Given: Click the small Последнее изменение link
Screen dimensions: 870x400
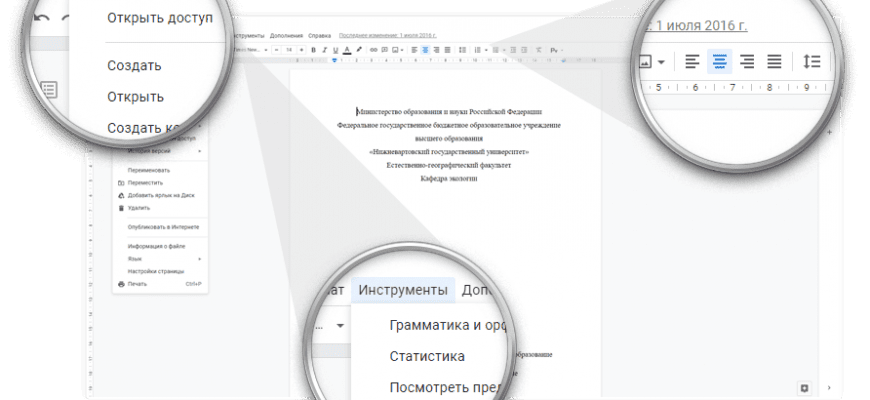Looking at the screenshot, I should click(388, 36).
